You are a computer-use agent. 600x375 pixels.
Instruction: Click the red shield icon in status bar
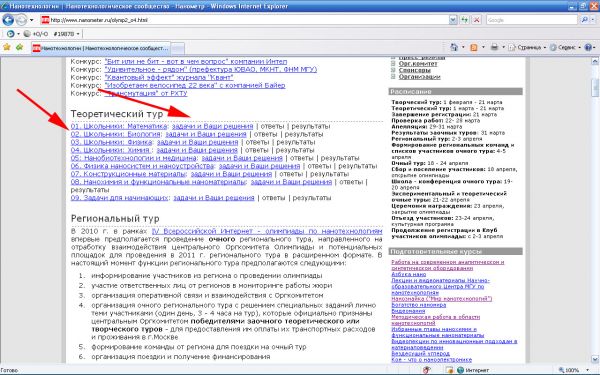[x=427, y=370]
